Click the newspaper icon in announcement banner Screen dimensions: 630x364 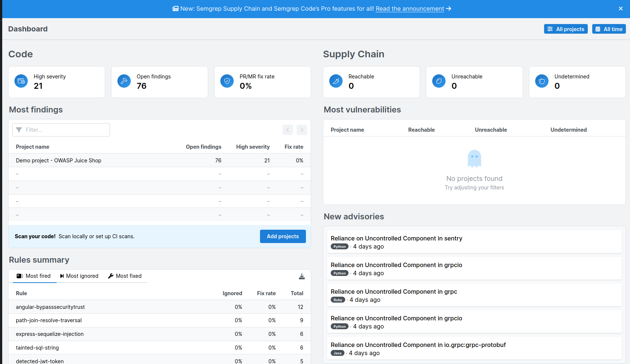176,9
